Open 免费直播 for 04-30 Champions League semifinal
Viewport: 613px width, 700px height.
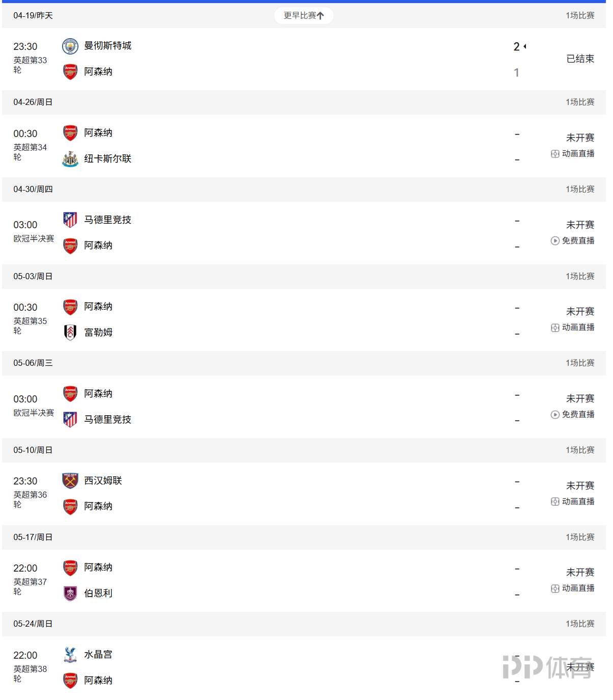pyautogui.click(x=573, y=241)
